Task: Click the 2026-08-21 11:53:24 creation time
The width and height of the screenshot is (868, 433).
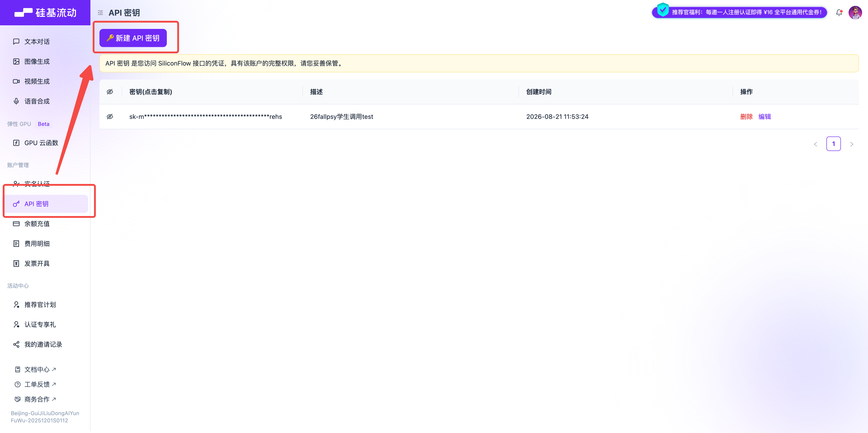Action: pyautogui.click(x=557, y=117)
